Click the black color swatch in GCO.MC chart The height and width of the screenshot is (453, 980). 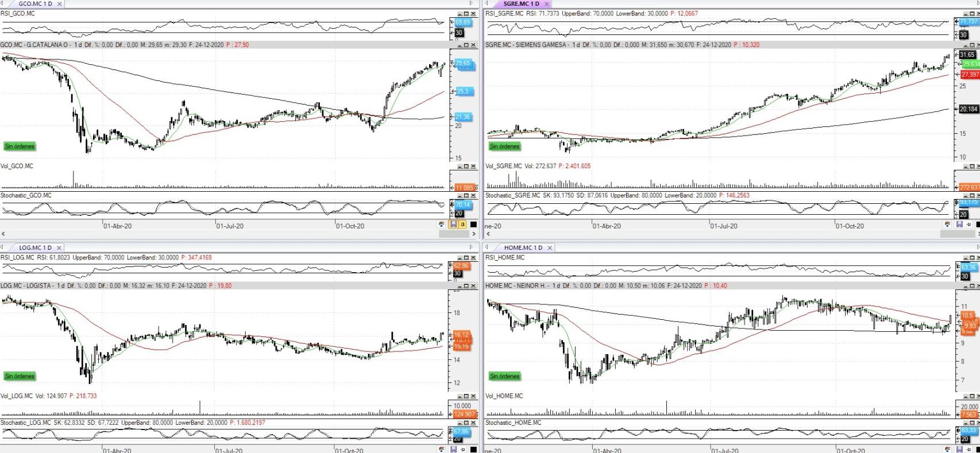[x=473, y=224]
